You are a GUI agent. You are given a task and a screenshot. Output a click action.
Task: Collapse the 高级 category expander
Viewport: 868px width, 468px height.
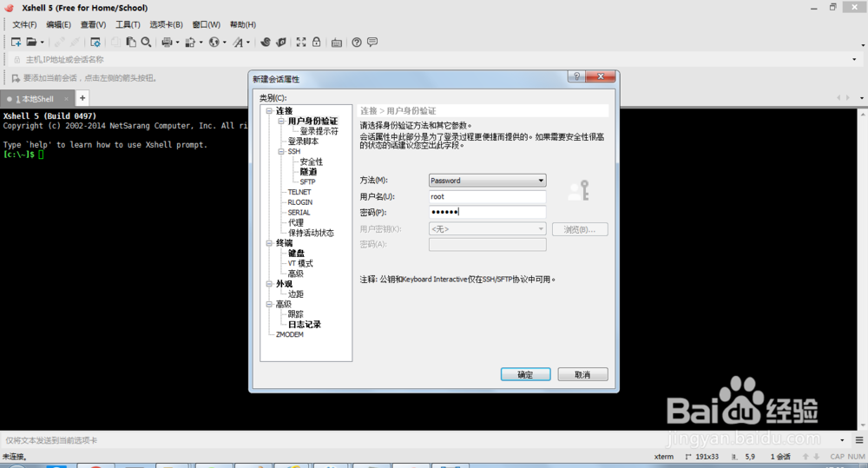[x=269, y=304]
